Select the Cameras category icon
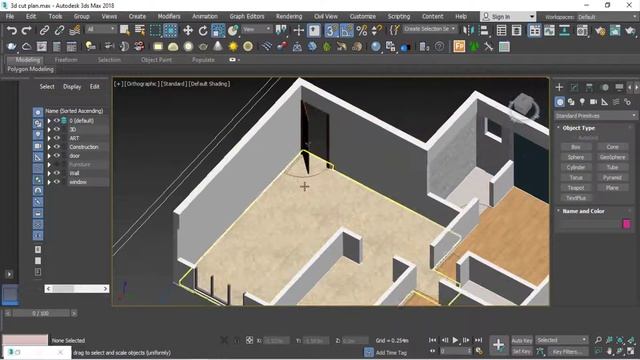This screenshot has width=640, height=360. click(x=593, y=102)
